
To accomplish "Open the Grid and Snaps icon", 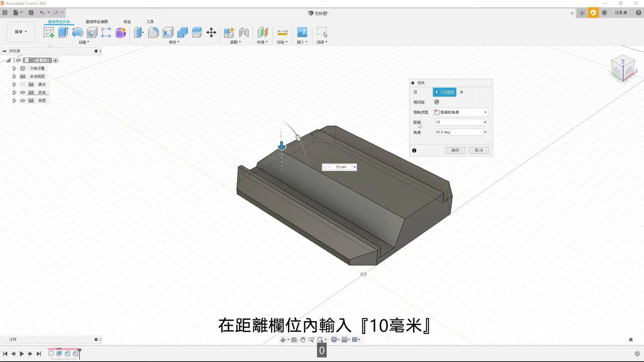I will [x=344, y=340].
